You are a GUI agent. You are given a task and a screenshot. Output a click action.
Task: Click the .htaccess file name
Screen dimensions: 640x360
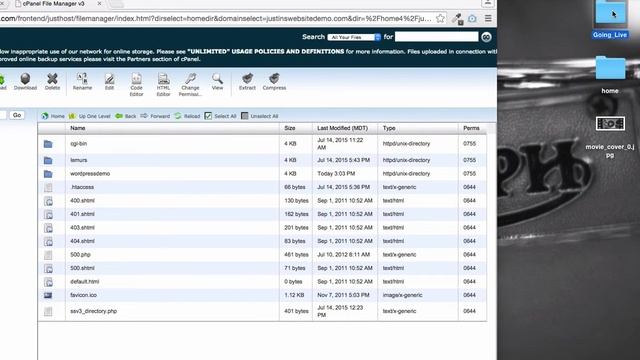click(82, 187)
